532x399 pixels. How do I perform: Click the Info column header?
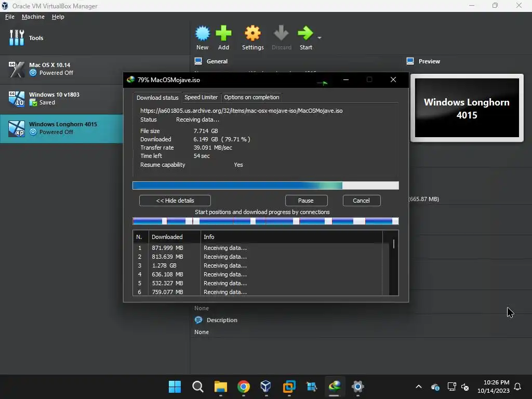[x=291, y=237]
